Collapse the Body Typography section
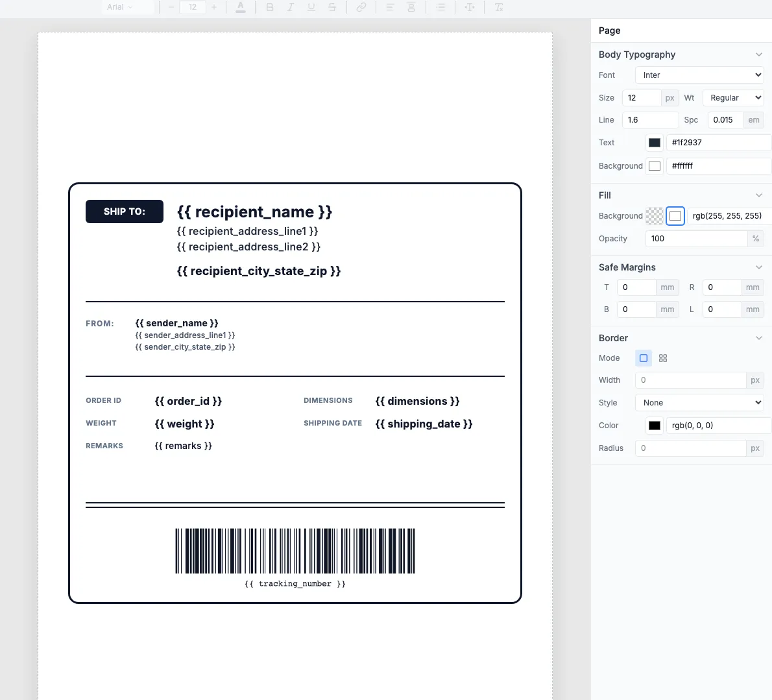The image size is (772, 700). [x=758, y=54]
